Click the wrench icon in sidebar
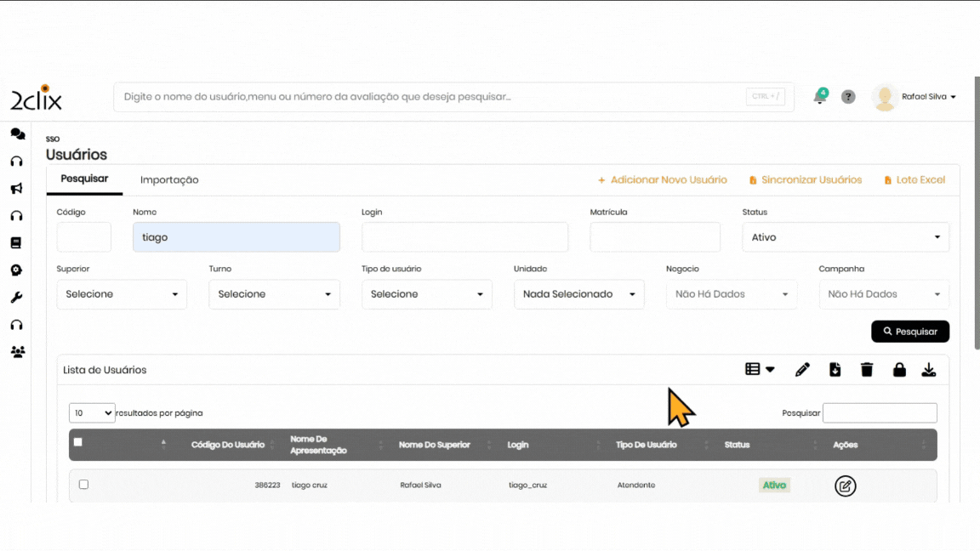The width and height of the screenshot is (980, 551). (16, 298)
